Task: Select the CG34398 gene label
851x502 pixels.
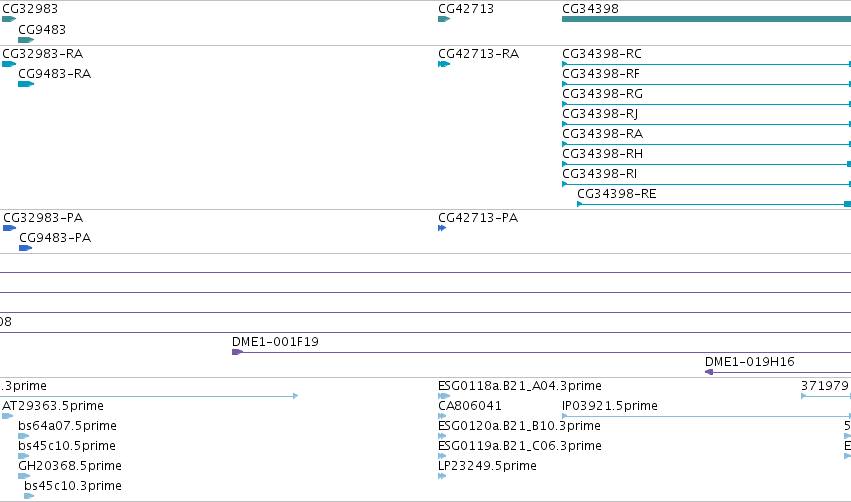Action: tap(590, 9)
